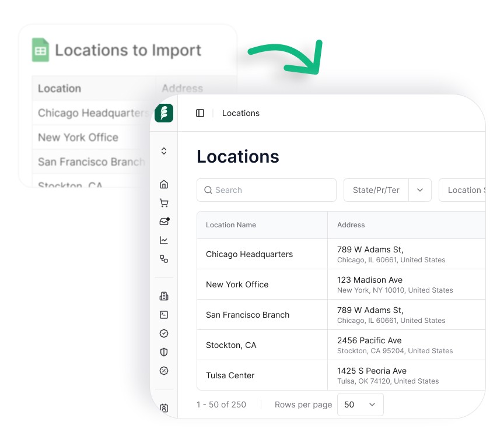
Task: Open the workflow nodes icon
Action: 164,259
